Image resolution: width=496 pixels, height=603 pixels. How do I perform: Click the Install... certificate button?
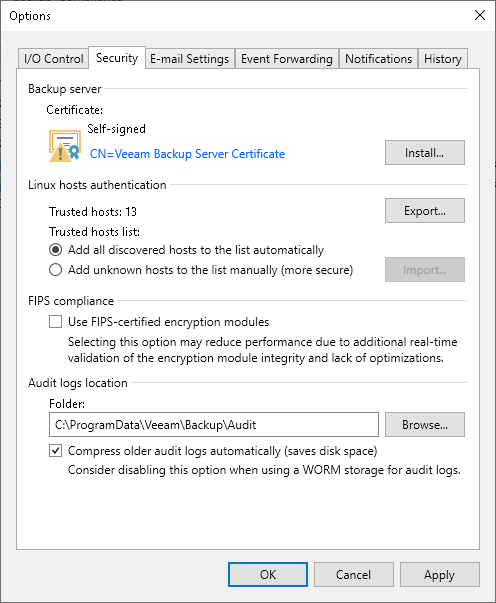coord(424,153)
